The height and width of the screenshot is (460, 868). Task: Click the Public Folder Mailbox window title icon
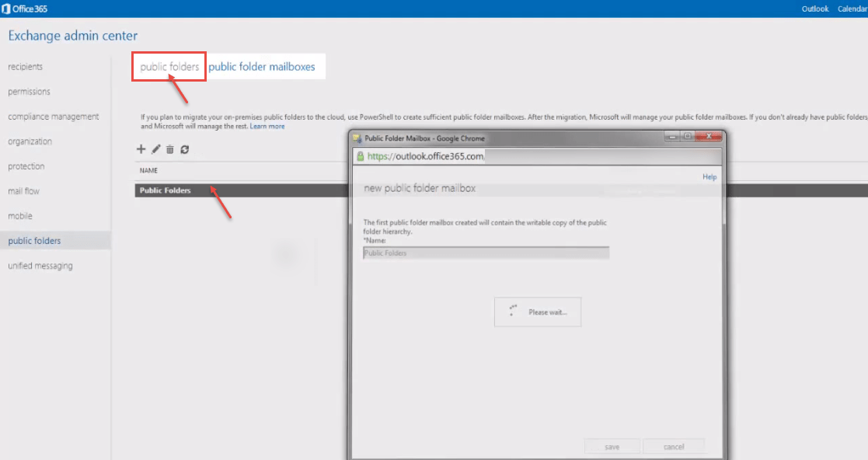[357, 138]
